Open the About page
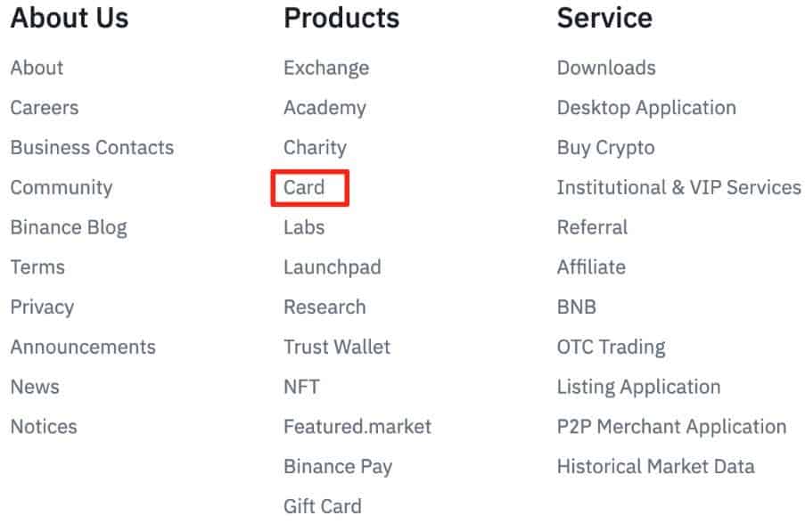 coord(37,68)
